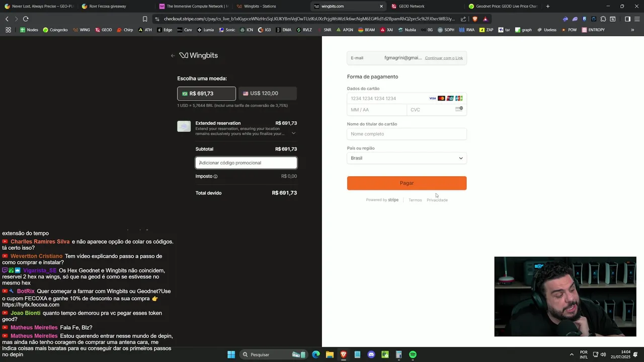The width and height of the screenshot is (644, 362).
Task: Click the bookmark page icon
Action: 145,19
